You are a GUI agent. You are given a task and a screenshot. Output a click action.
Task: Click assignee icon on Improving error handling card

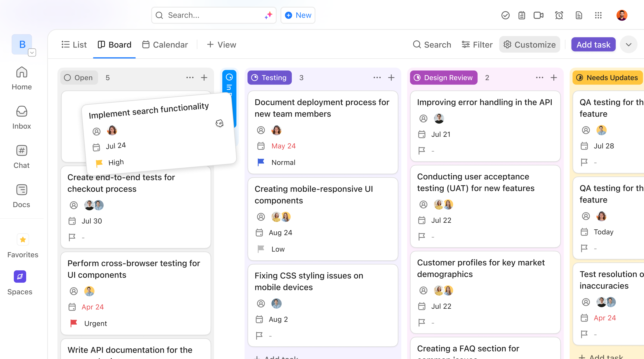click(x=423, y=118)
